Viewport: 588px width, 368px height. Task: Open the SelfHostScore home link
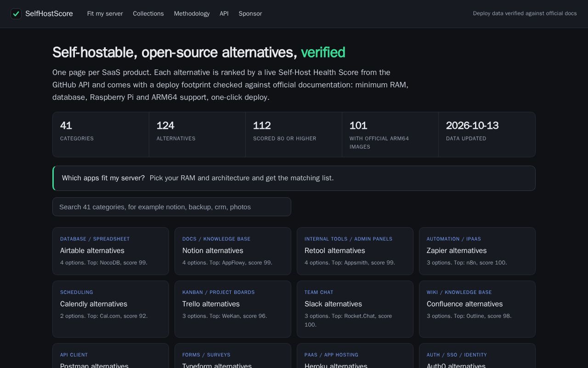[42, 14]
